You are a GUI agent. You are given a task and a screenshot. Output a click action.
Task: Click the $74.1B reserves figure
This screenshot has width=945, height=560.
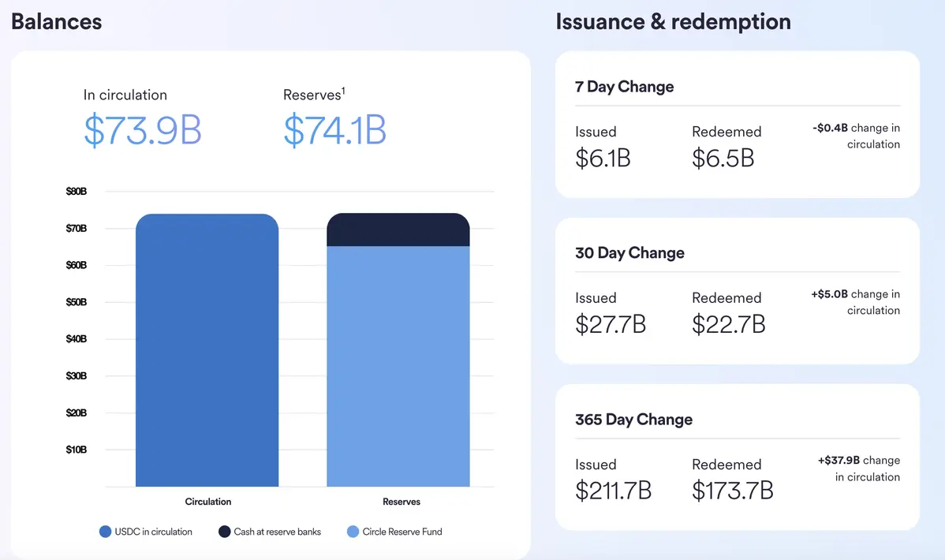(x=334, y=131)
